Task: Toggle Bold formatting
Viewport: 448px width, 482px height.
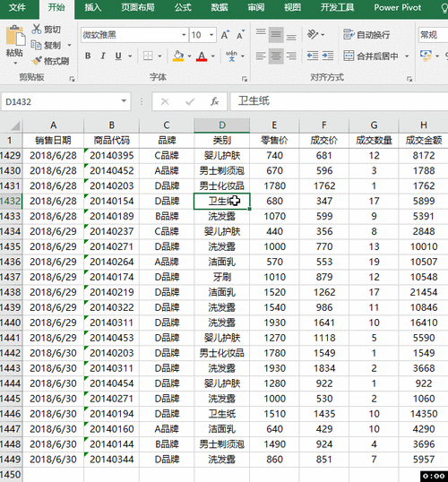Action: 88,56
